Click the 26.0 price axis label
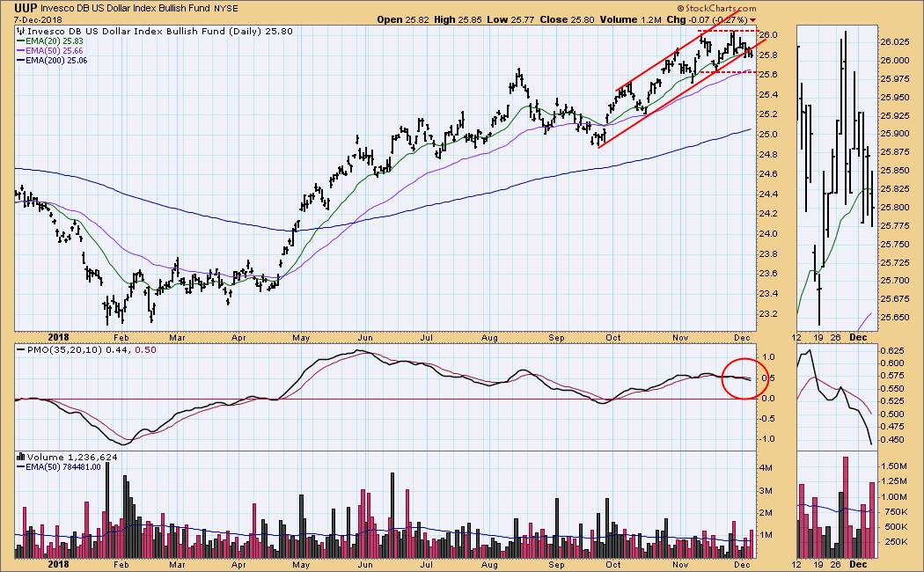924x572 pixels. click(x=767, y=35)
